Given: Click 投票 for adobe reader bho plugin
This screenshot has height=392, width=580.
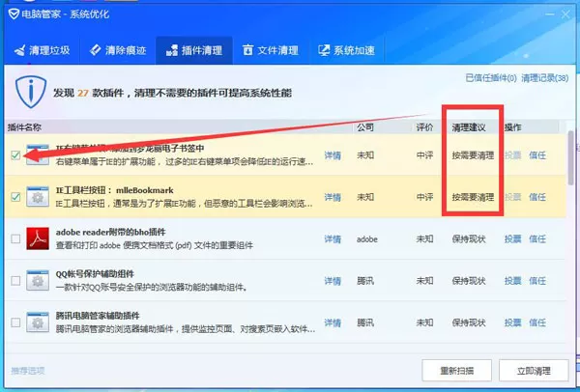Looking at the screenshot, I should click(x=512, y=239).
